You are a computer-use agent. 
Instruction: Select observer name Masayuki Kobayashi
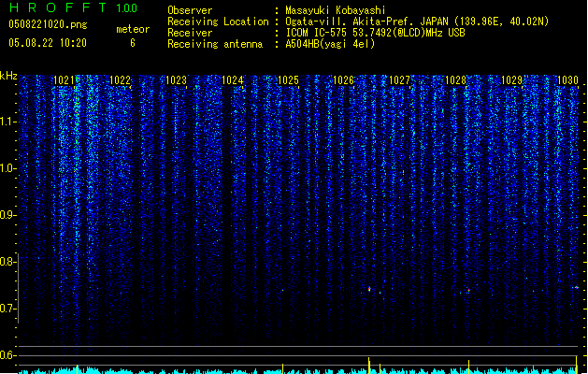[335, 10]
